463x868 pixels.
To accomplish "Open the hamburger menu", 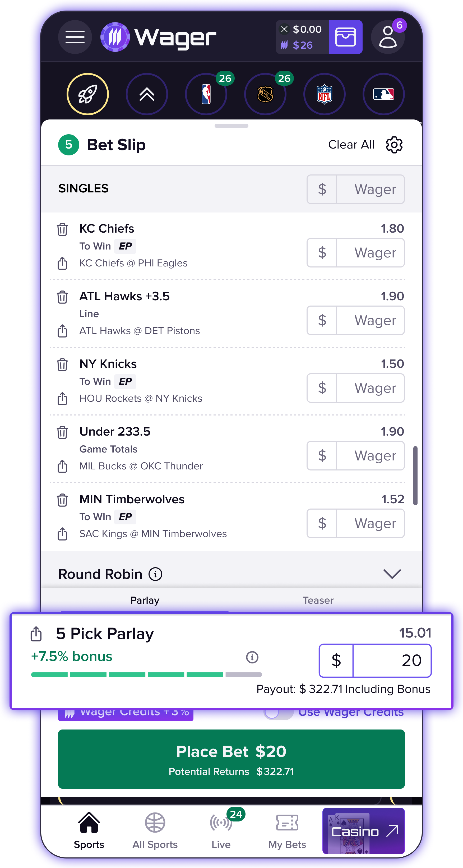I will click(x=75, y=37).
